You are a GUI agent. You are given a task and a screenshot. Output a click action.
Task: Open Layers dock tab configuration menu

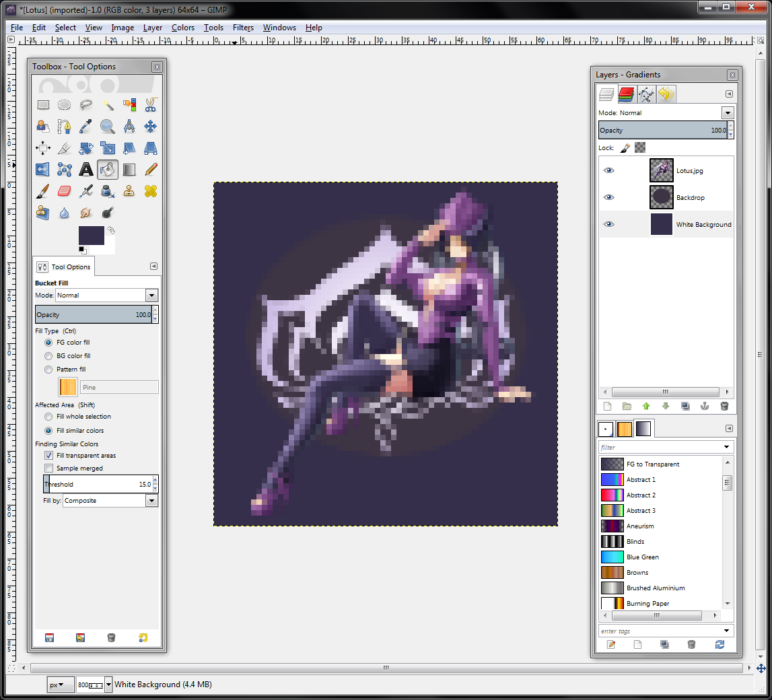pyautogui.click(x=729, y=94)
